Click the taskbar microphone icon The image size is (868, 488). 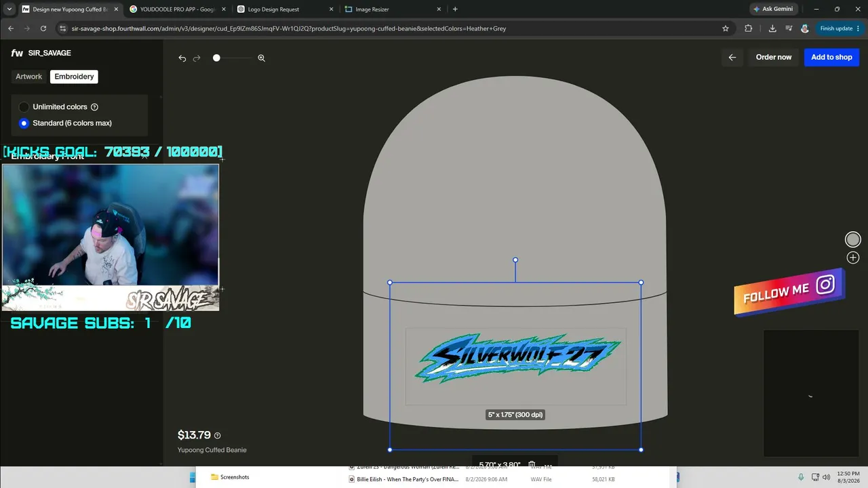click(x=801, y=477)
